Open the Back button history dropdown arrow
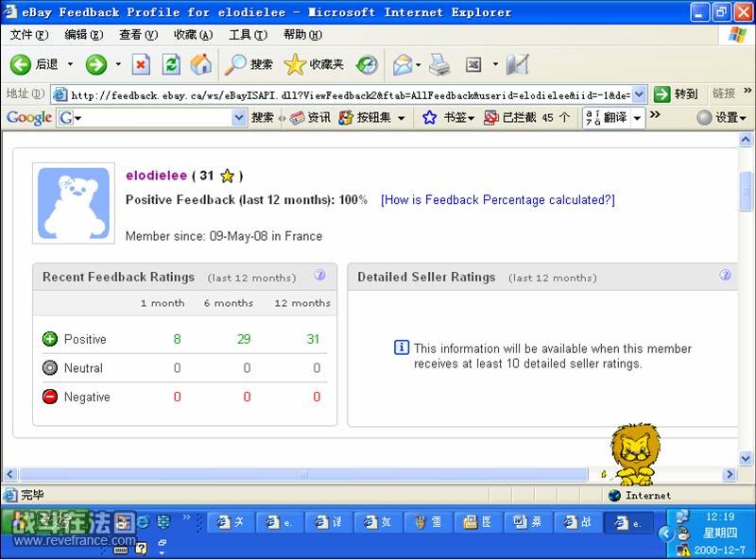The image size is (756, 559). pyautogui.click(x=70, y=64)
